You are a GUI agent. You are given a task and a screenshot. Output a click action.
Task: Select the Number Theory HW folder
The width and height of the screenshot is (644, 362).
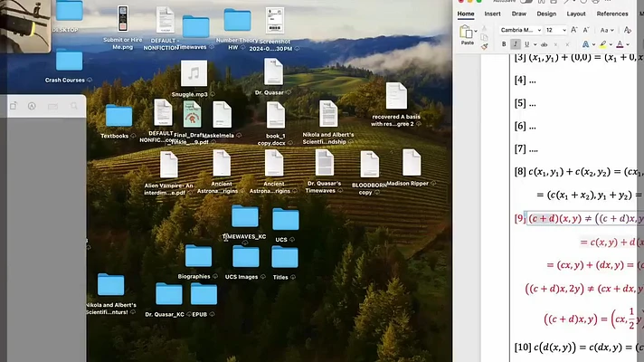click(x=237, y=20)
